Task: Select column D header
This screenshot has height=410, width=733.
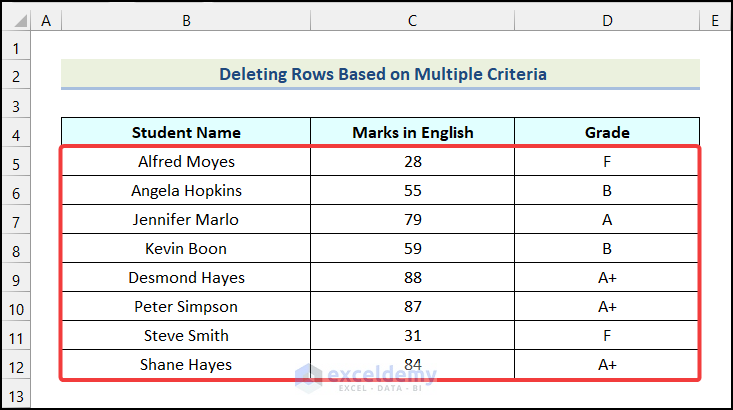Action: 607,20
